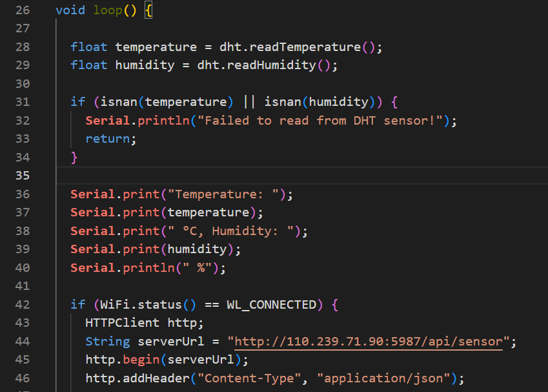Click the 'String' type on line 44

point(108,342)
